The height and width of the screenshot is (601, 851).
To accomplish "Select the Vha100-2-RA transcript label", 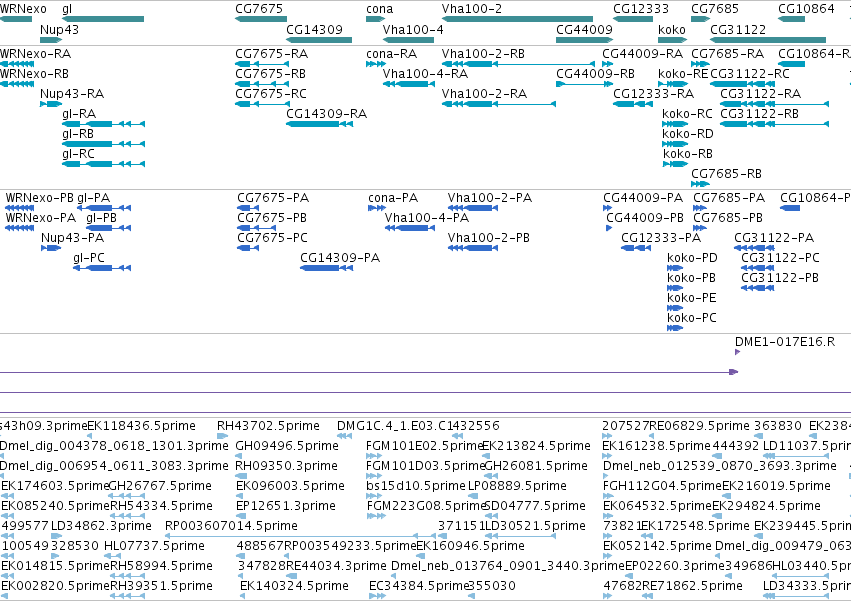I will click(x=485, y=94).
